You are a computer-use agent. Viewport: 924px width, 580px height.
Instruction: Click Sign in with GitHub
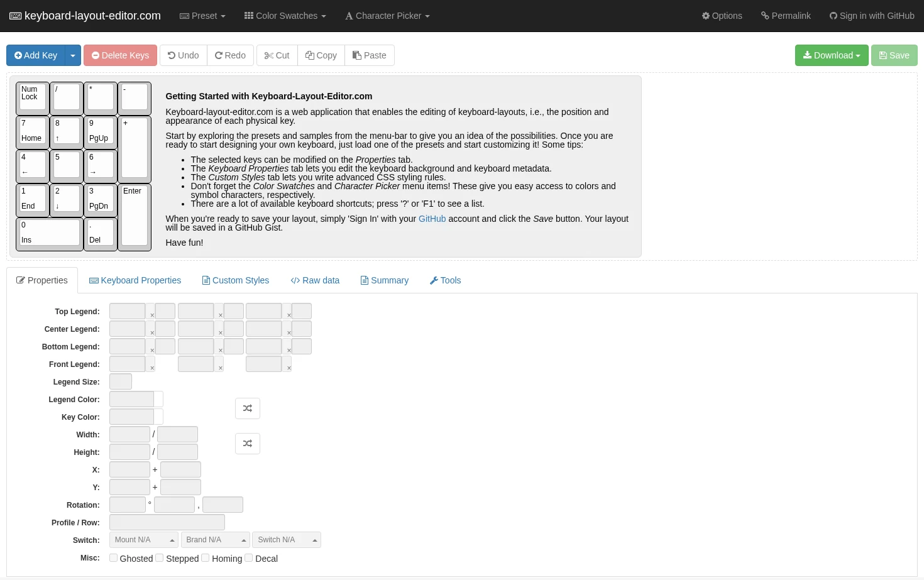(x=872, y=16)
